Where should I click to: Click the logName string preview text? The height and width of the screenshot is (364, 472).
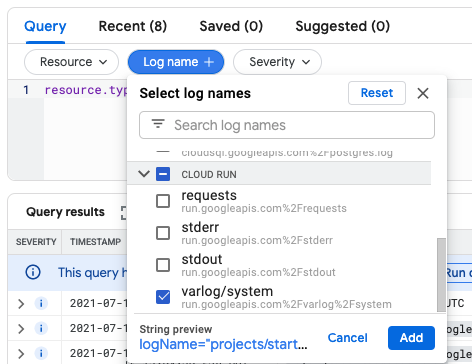[x=223, y=344]
